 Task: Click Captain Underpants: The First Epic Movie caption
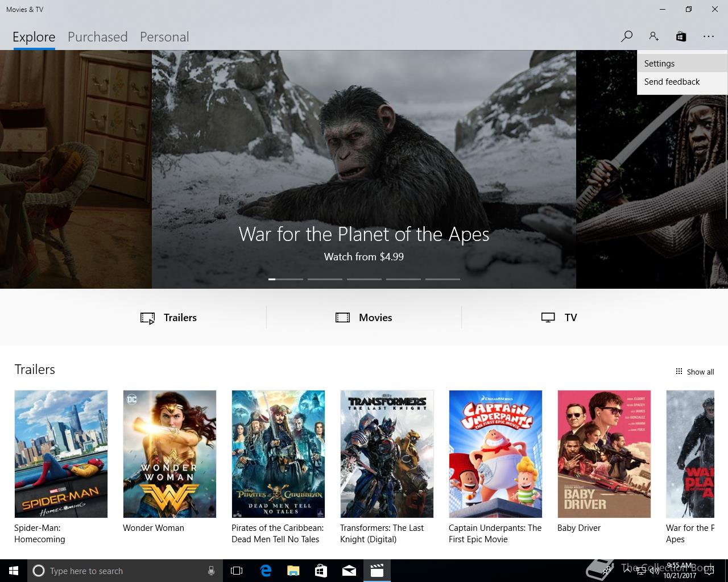pos(495,534)
